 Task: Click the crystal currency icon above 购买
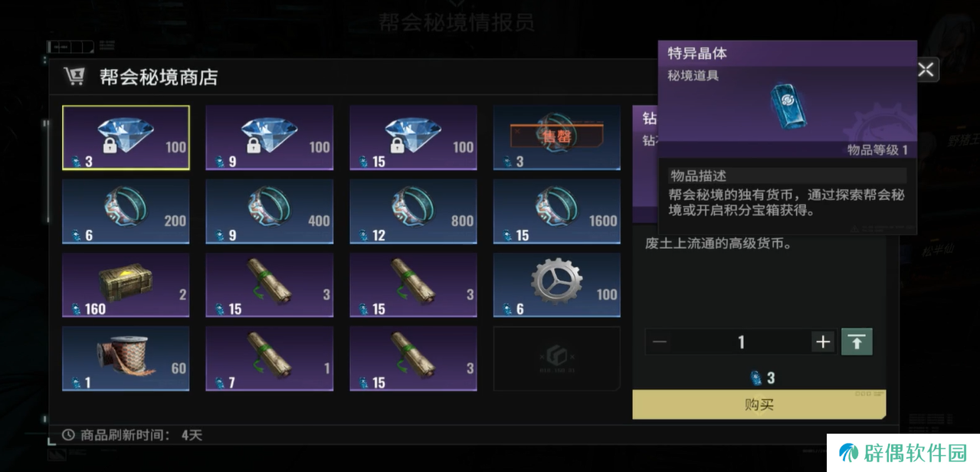(754, 377)
